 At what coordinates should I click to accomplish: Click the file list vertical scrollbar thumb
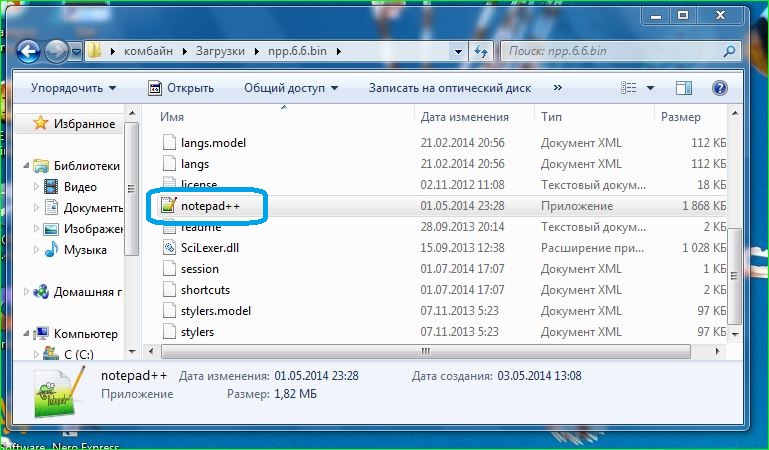(x=734, y=276)
